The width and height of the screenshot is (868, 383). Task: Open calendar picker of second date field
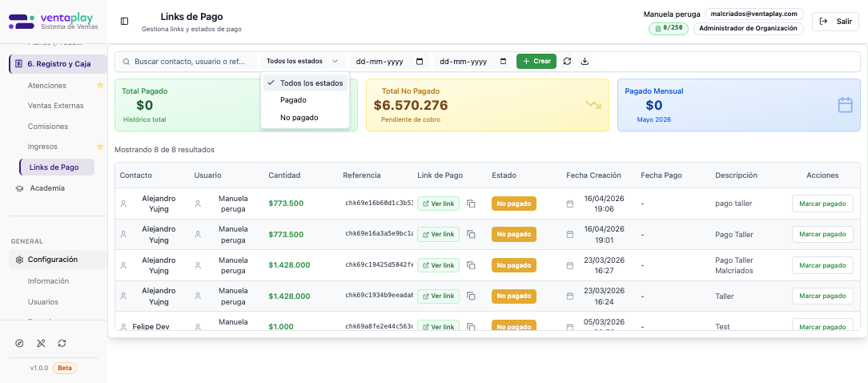tap(503, 62)
